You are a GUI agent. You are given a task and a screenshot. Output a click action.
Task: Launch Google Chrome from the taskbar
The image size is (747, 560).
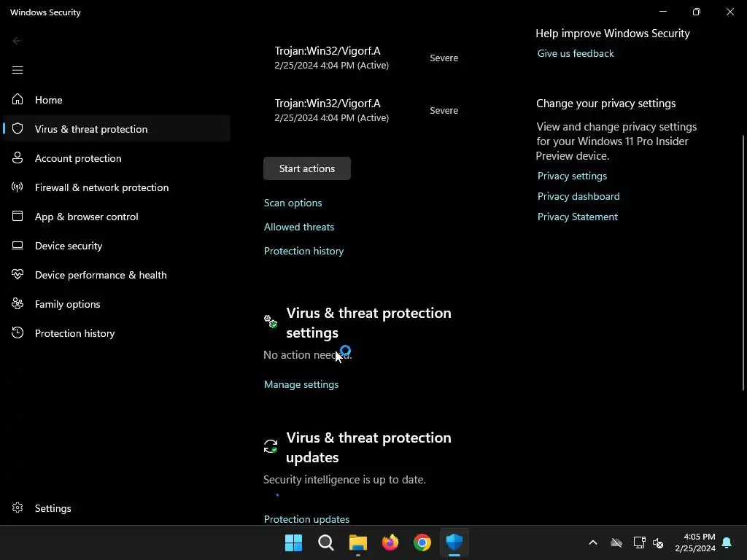[x=422, y=542]
